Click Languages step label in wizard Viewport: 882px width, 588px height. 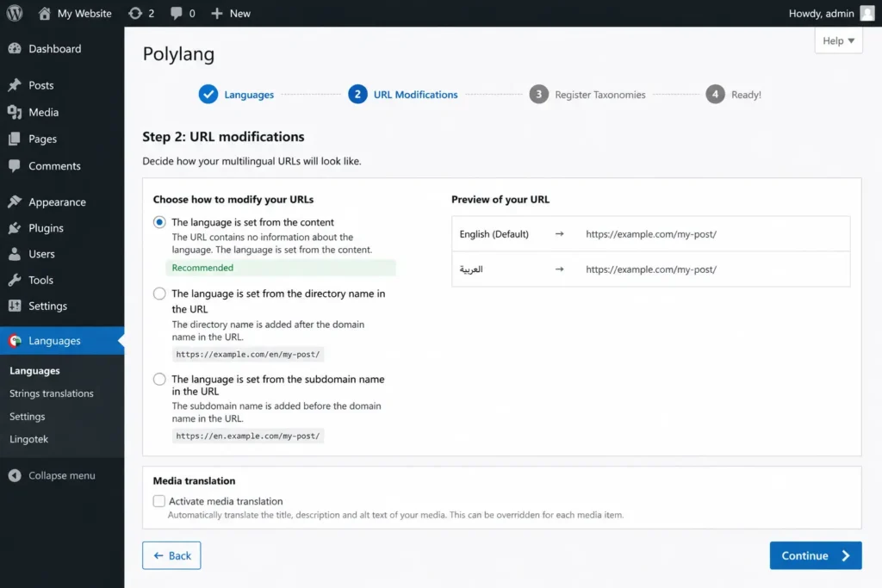pyautogui.click(x=249, y=95)
